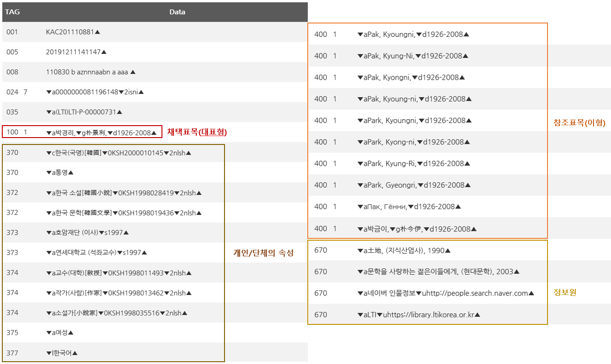Click tag cell 377
Image resolution: width=611 pixels, height=364 pixels.
pos(12,353)
